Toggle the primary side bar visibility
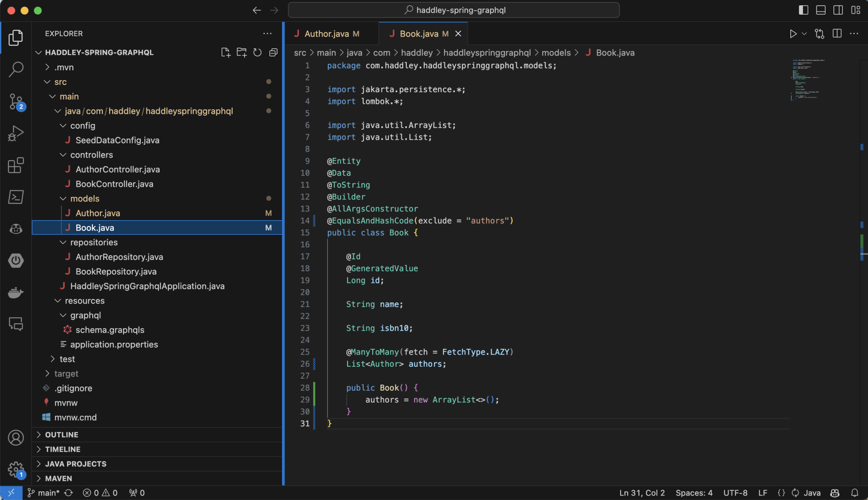Screen dimensions: 868x500 click(x=803, y=10)
